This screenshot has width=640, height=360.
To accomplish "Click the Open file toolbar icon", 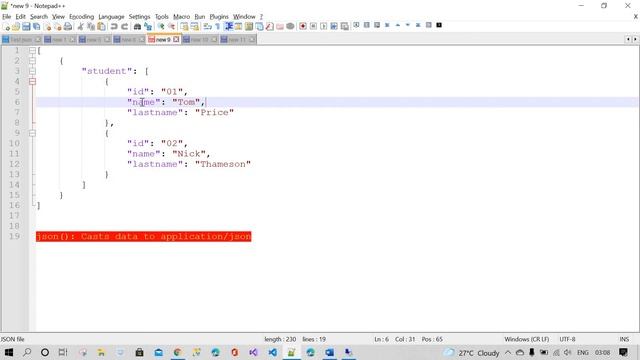I will (x=16, y=27).
